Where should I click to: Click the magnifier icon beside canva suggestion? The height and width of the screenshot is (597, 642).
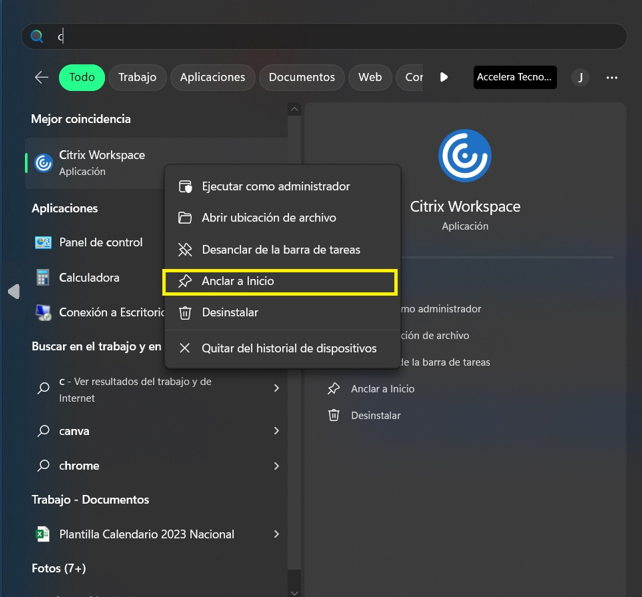coord(43,431)
